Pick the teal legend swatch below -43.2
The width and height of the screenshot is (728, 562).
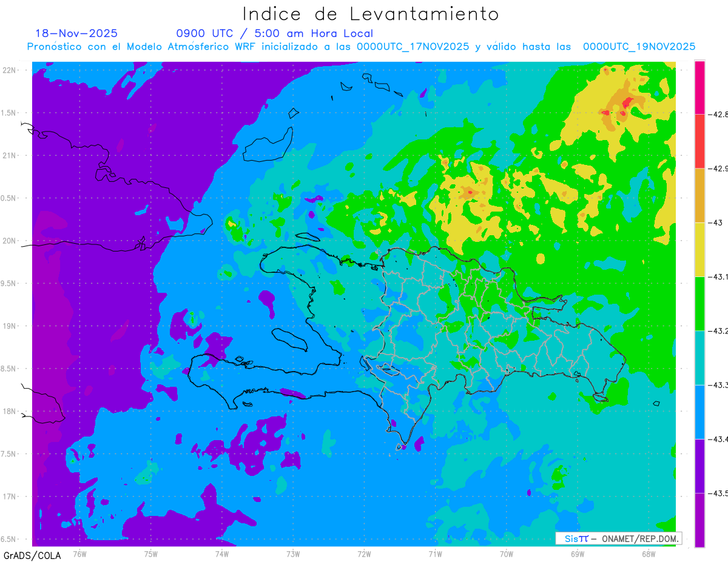tap(699, 358)
